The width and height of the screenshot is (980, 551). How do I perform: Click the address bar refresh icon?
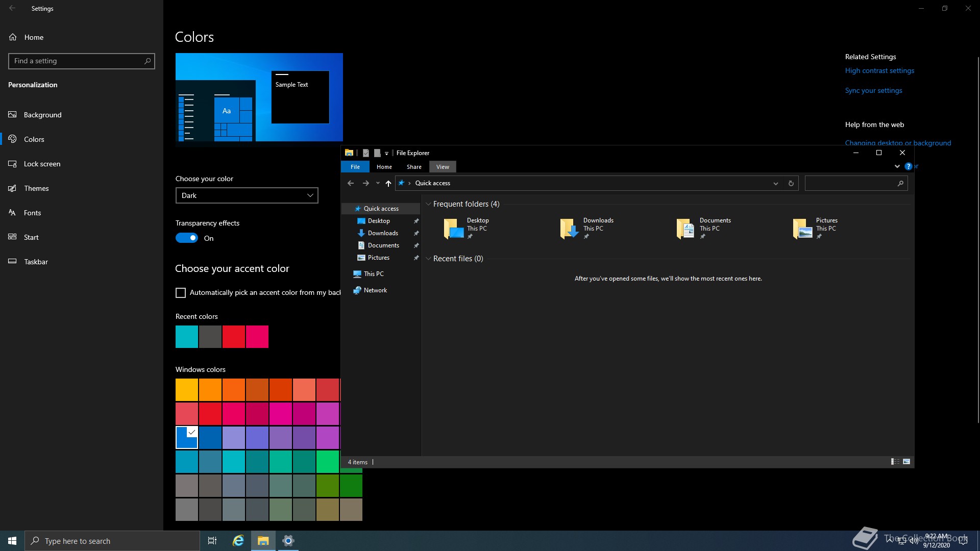791,183
